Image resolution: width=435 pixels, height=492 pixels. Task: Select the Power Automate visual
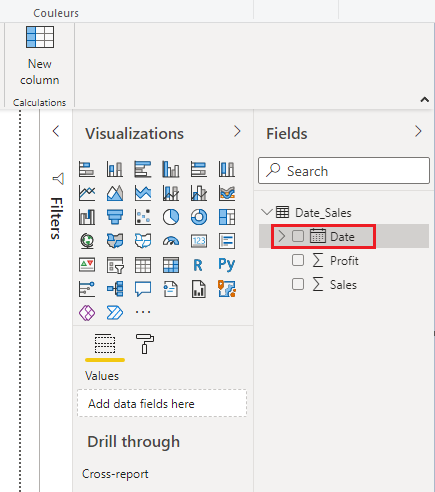pyautogui.click(x=115, y=313)
